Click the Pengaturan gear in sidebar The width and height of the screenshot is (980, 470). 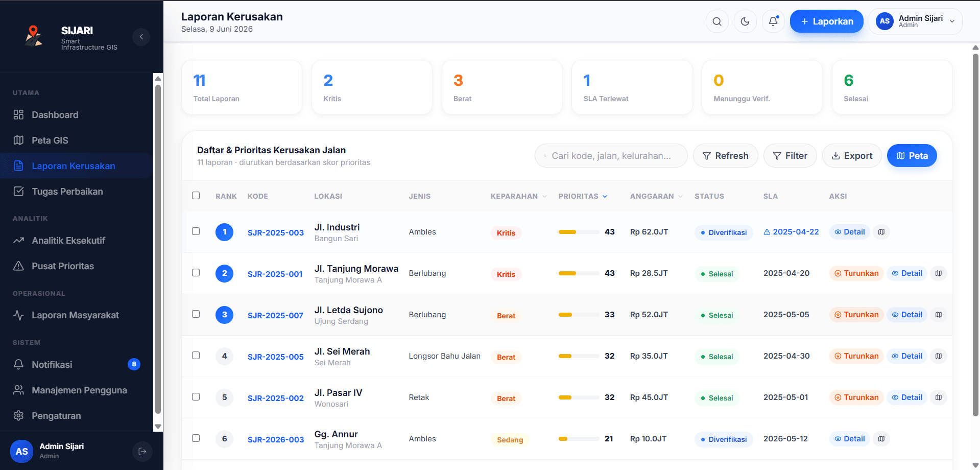pos(19,415)
